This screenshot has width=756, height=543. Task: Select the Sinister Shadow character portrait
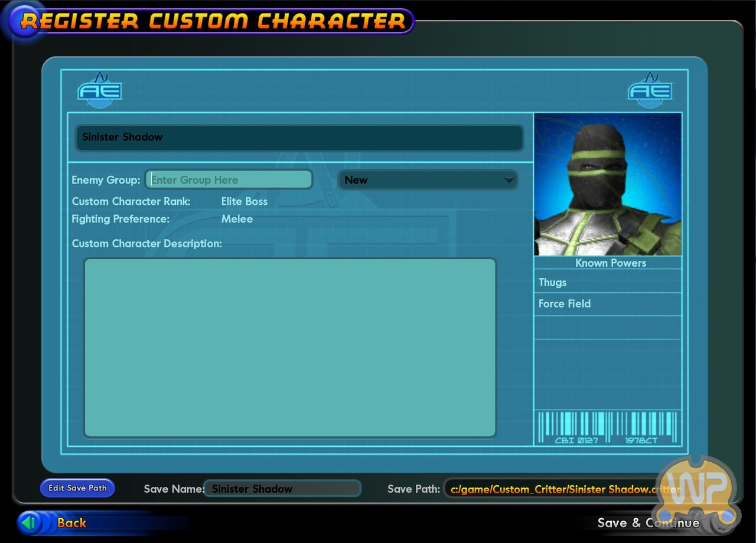[607, 184]
